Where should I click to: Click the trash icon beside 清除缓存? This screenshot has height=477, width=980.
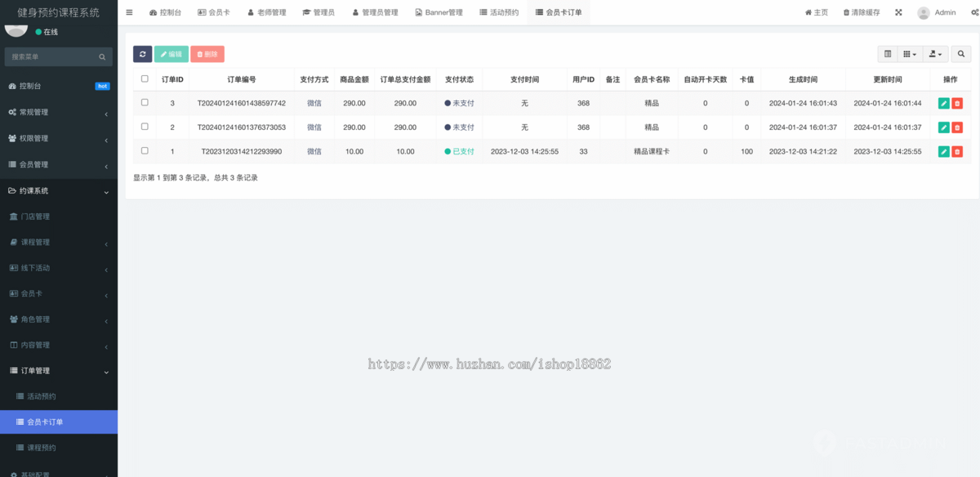[847, 12]
